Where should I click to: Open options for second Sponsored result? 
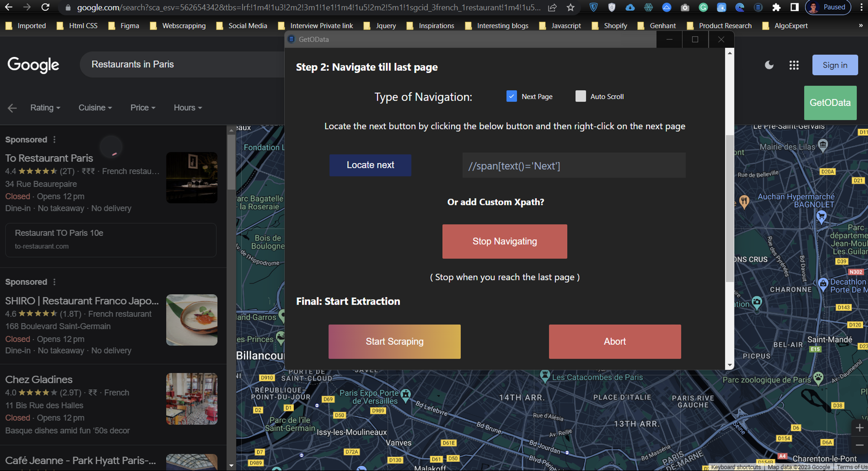point(54,282)
